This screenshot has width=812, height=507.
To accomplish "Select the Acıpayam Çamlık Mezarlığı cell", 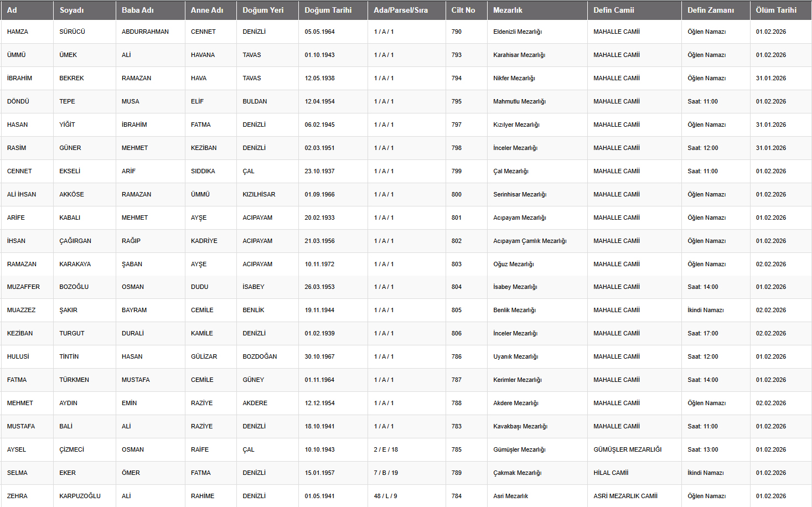I will point(530,241).
